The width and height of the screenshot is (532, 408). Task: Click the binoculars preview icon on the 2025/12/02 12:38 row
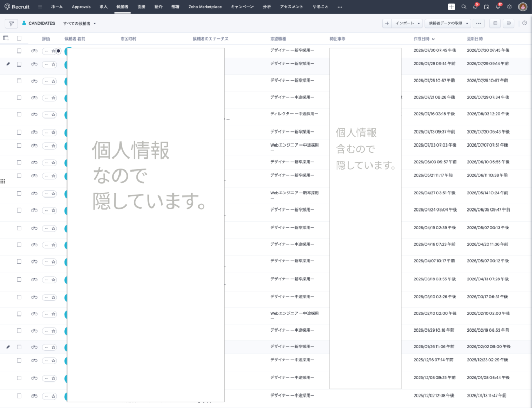click(x=34, y=396)
